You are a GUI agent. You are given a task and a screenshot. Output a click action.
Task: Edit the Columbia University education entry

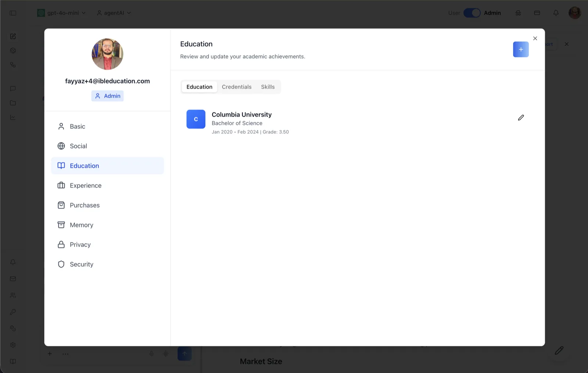click(x=521, y=118)
